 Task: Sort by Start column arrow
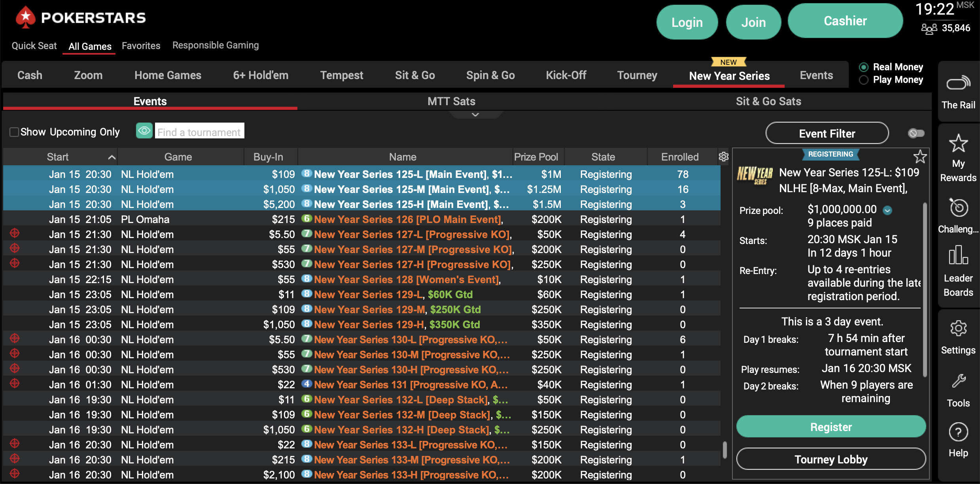[112, 157]
